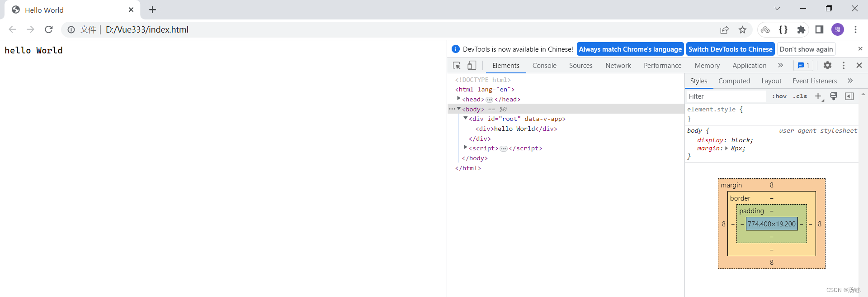Open the tab search dropdown arrow
Screen dimensions: 868x297
pos(777,9)
